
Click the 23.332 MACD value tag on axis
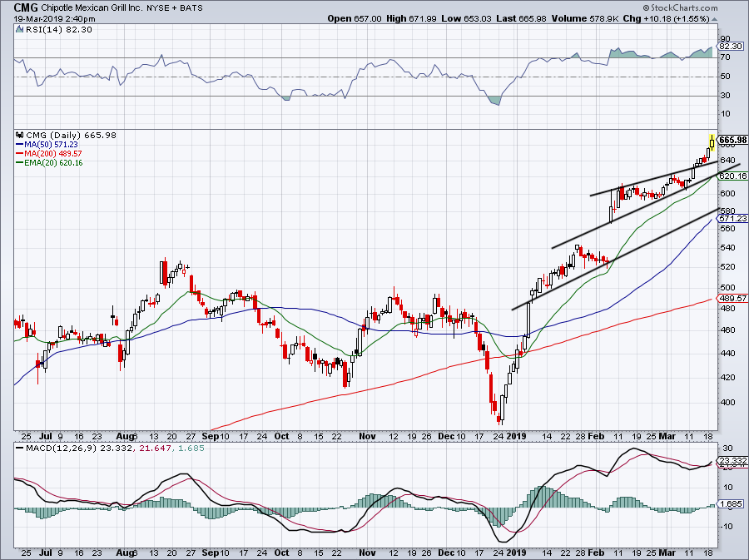tap(733, 461)
